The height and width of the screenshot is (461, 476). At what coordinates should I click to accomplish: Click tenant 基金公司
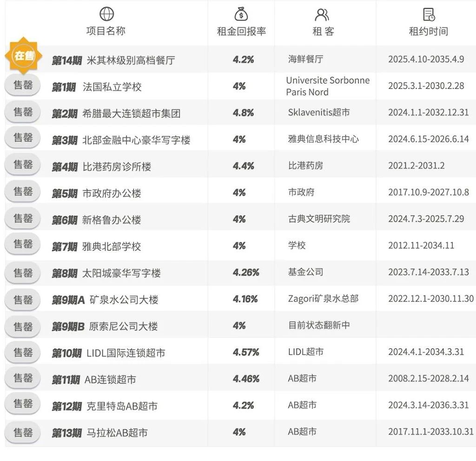305,272
